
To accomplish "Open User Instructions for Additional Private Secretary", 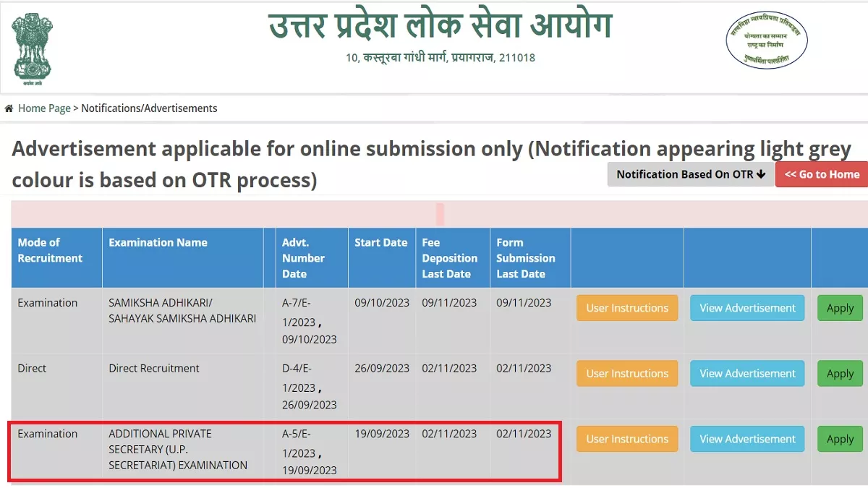I will pyautogui.click(x=626, y=439).
